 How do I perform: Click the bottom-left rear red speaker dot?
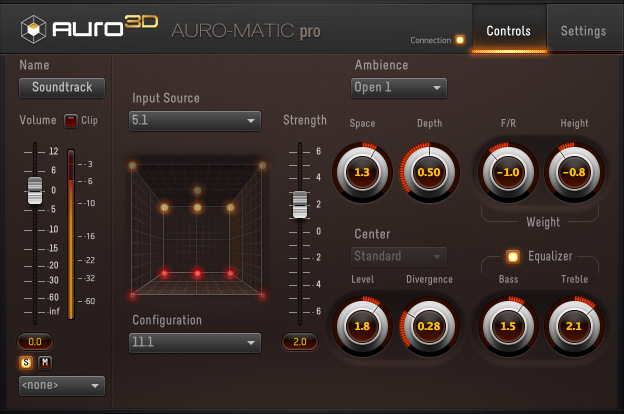pyautogui.click(x=133, y=296)
